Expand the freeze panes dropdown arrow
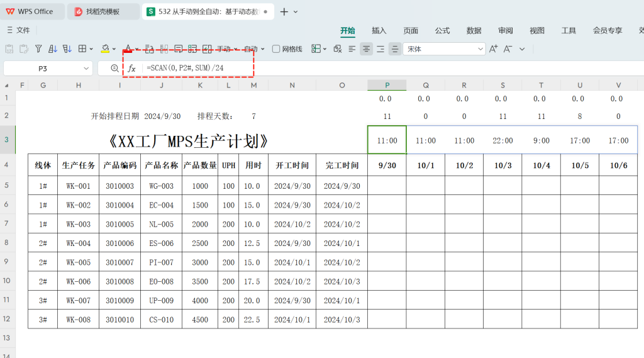Screen dimensions: 644x358 [x=325, y=49]
